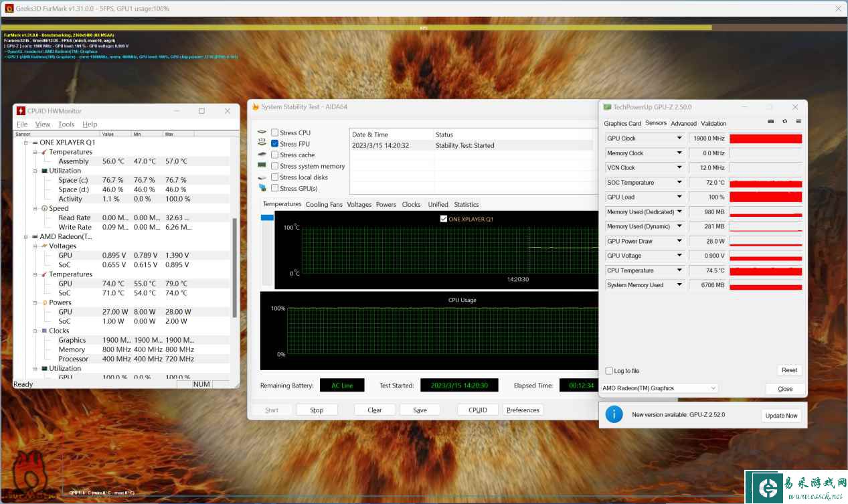This screenshot has width=848, height=504.
Task: Click Update Now for GPU-Z 2.52.0
Action: pos(781,416)
